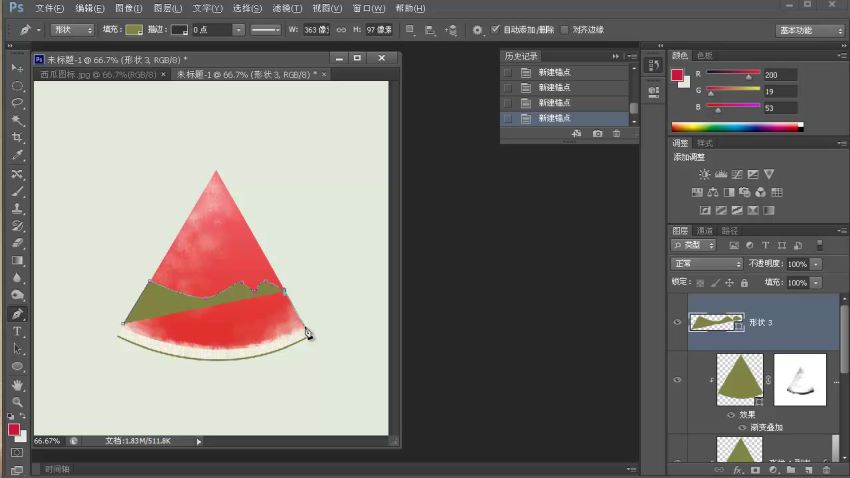Select the Zoom tool
Viewport: 850px width, 478px height.
point(17,402)
